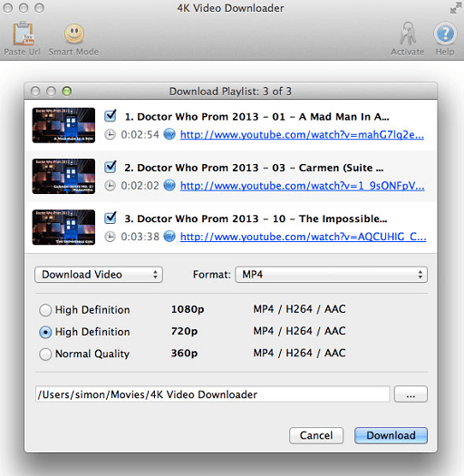Viewport: 464px width, 476px height.
Task: Open the youtube link ending mahG7lq2e...
Action: click(302, 134)
